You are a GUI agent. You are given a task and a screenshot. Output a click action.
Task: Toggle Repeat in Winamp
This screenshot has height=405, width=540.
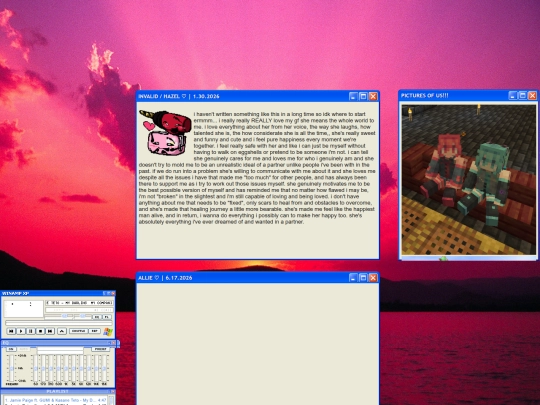click(94, 331)
